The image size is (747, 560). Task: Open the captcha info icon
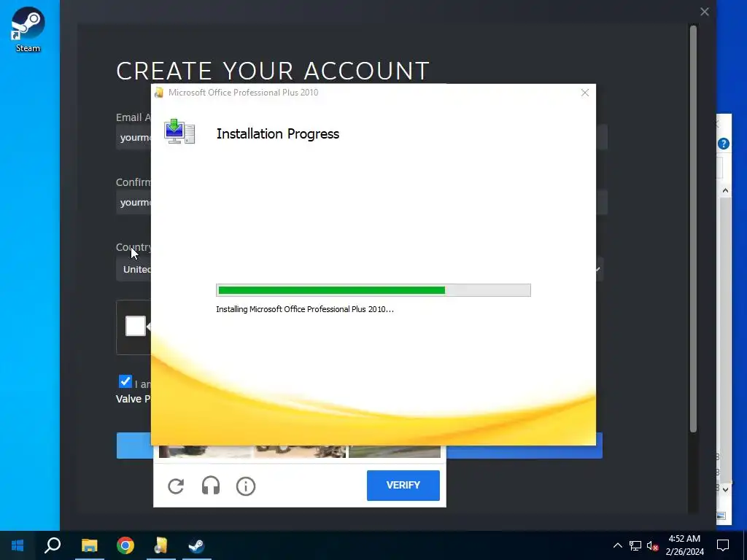click(x=246, y=486)
